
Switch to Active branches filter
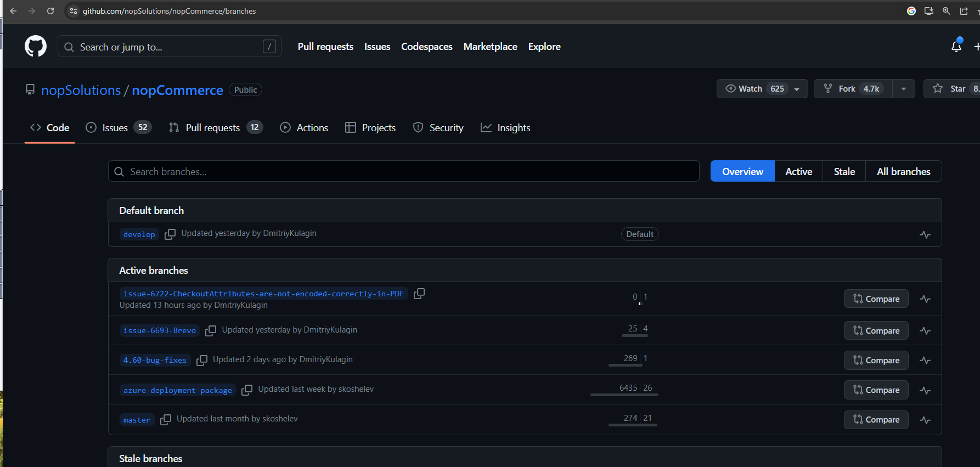[x=798, y=172]
